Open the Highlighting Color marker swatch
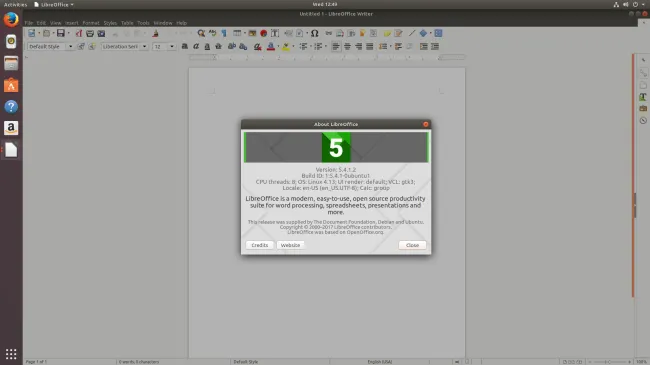650x365 pixels. click(286, 46)
